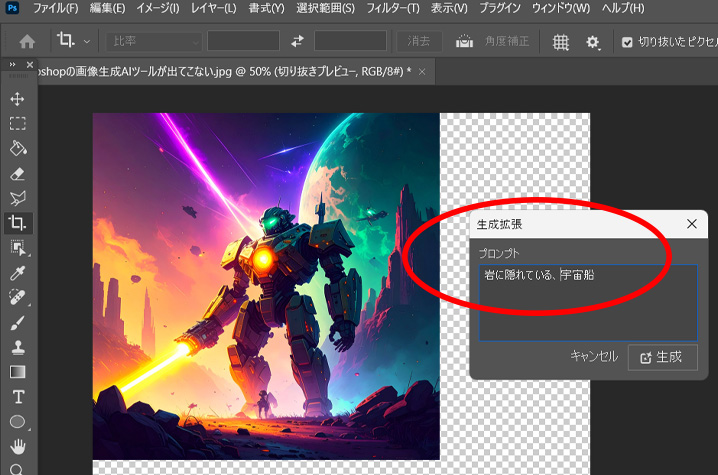Close the 生成拡張 dialog
Viewport: 718px width, 475px height.
(x=691, y=224)
